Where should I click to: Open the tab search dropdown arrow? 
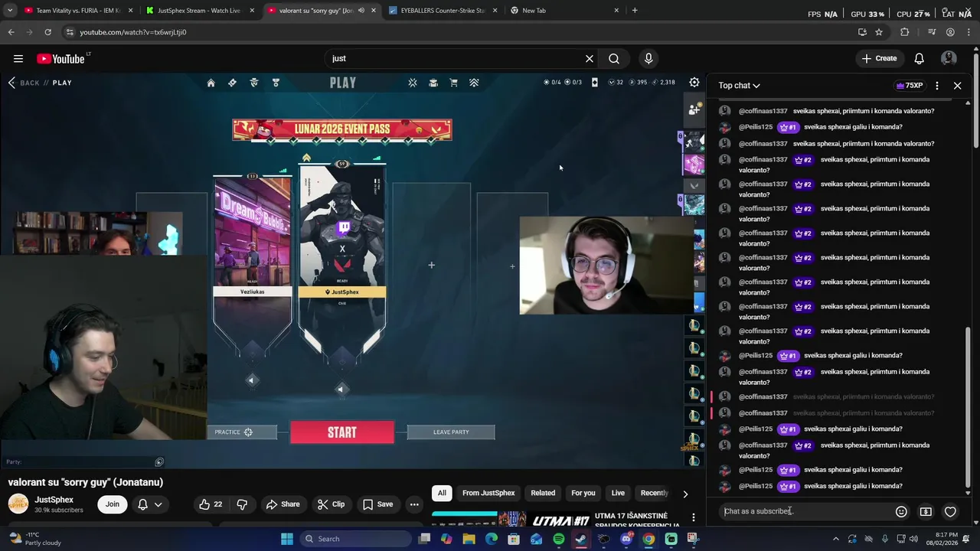coord(10,11)
